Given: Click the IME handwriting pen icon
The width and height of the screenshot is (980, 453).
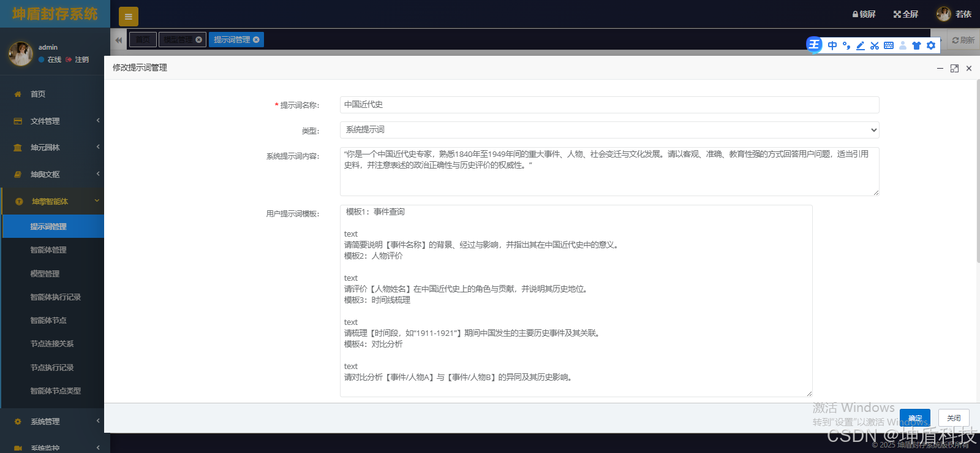Looking at the screenshot, I should coord(860,45).
